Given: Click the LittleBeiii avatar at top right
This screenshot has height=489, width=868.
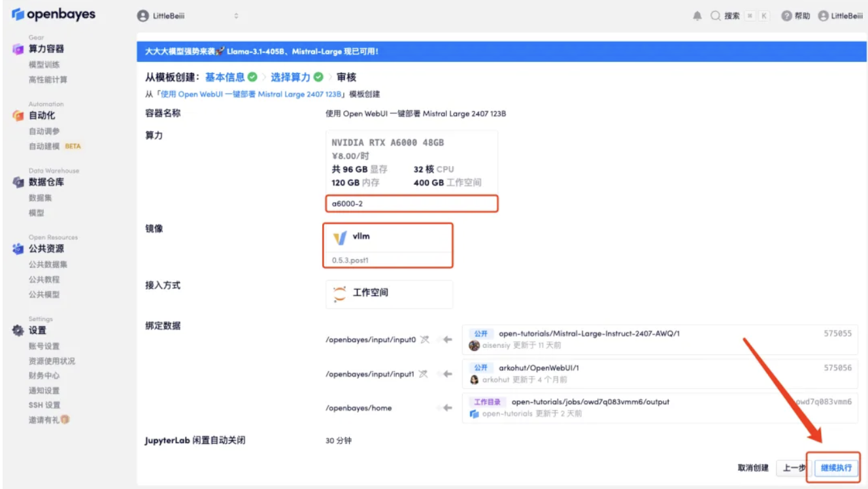Looking at the screenshot, I should [x=823, y=16].
